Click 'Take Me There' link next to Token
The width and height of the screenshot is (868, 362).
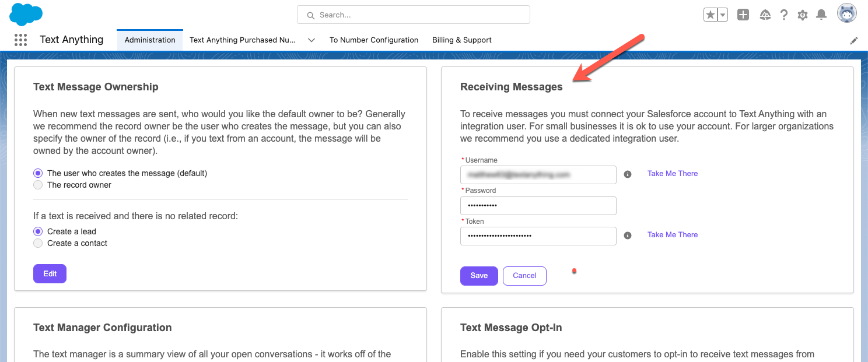673,235
